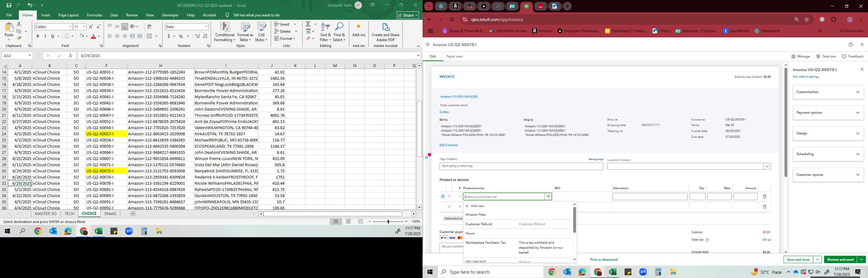The height and width of the screenshot is (278, 868).
Task: Switch to Page Layout view in status bar
Action: [x=348, y=221]
